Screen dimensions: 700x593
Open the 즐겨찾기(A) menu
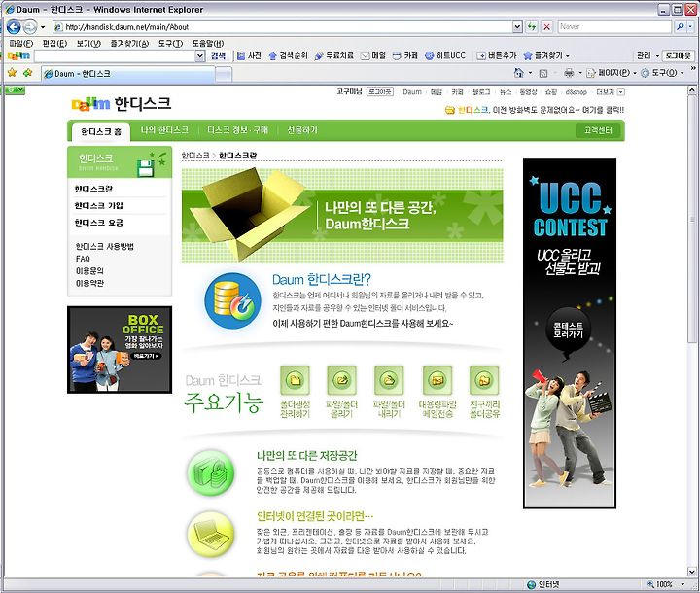(129, 44)
